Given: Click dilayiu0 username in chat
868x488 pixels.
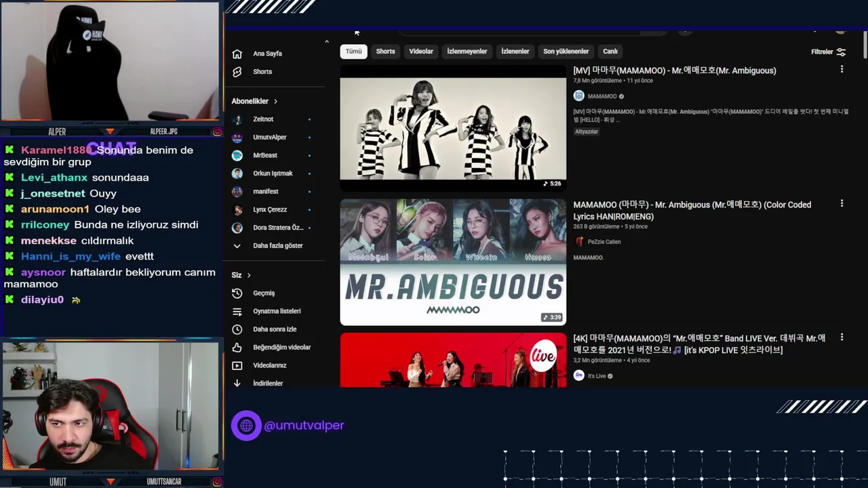Looking at the screenshot, I should coord(42,300).
